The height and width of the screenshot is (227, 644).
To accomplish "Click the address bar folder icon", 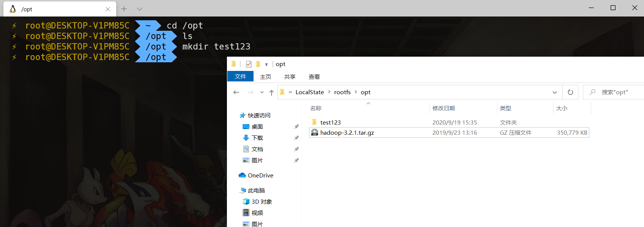I will pyautogui.click(x=282, y=92).
